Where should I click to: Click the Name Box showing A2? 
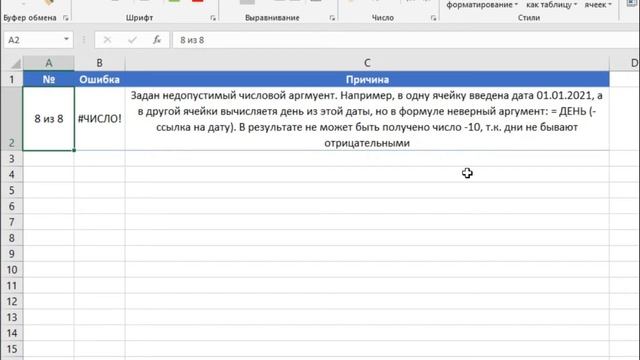tap(33, 40)
